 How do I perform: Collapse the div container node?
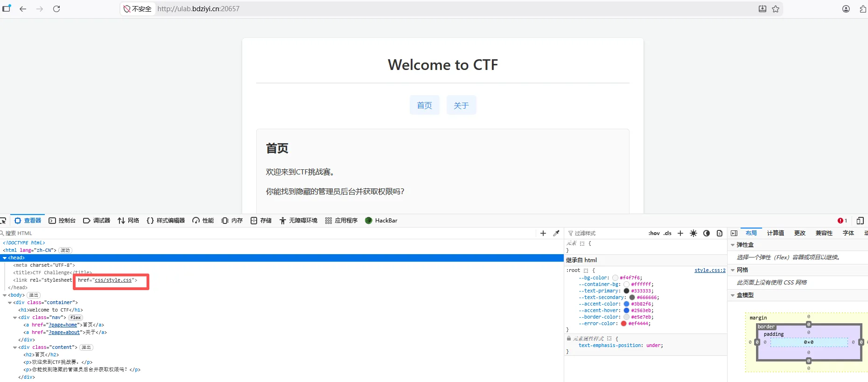click(10, 303)
